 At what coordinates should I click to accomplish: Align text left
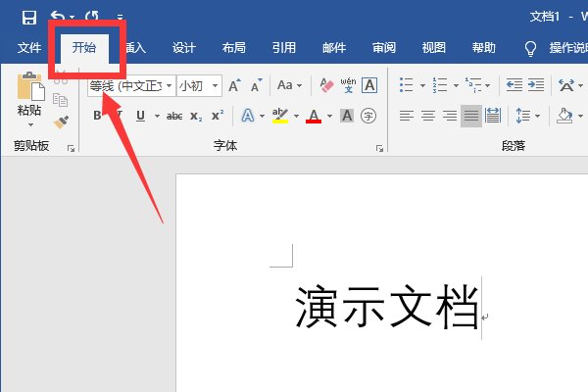coord(407,116)
